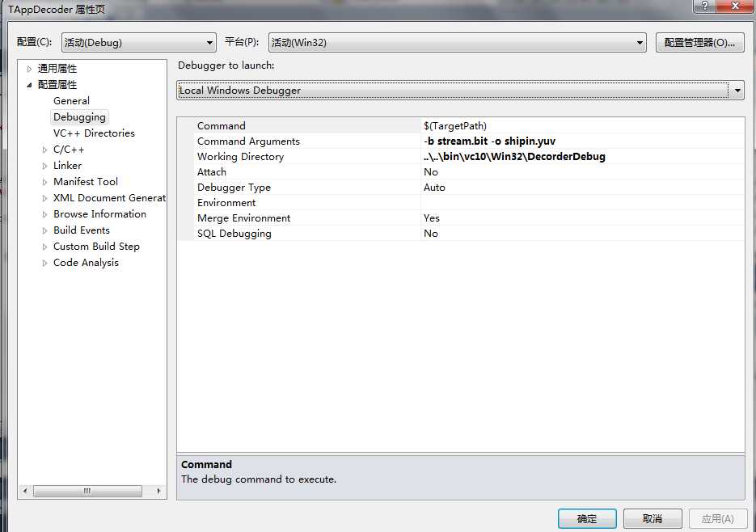The width and height of the screenshot is (756, 532).
Task: Select the Attach property row
Action: (460, 172)
